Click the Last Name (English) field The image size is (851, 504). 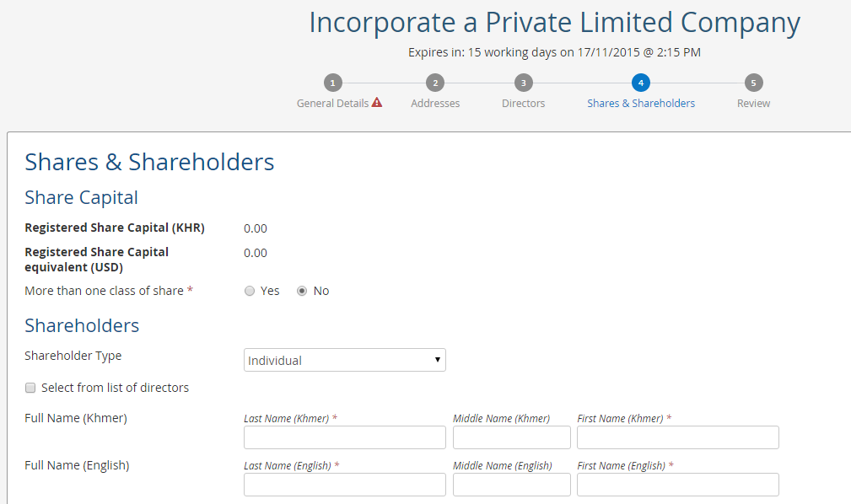[x=345, y=485]
